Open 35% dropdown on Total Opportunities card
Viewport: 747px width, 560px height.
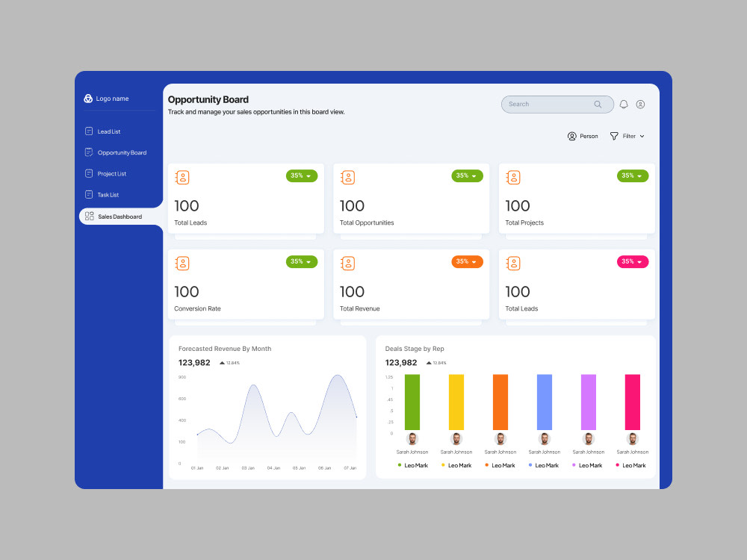pyautogui.click(x=467, y=175)
